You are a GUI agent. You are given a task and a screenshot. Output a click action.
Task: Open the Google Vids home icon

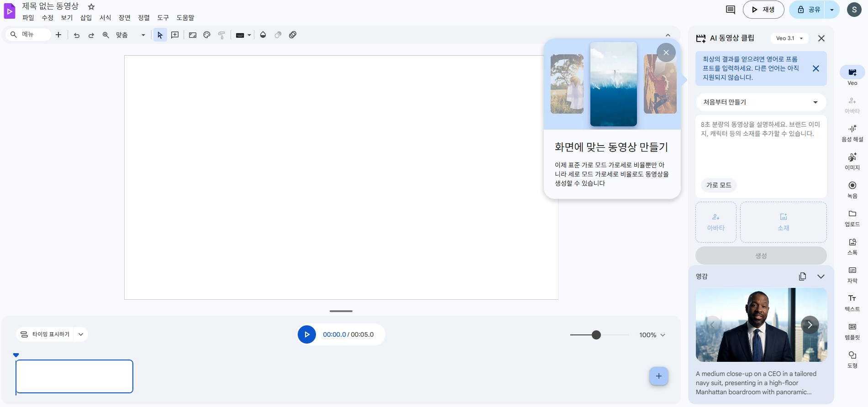coord(10,11)
